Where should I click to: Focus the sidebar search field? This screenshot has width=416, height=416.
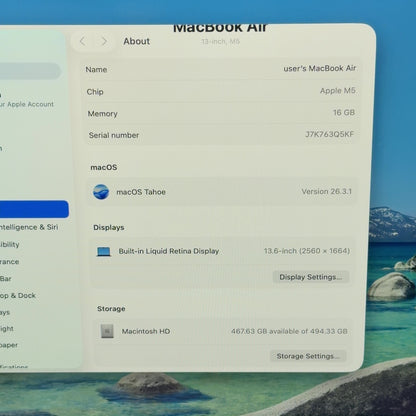31,71
